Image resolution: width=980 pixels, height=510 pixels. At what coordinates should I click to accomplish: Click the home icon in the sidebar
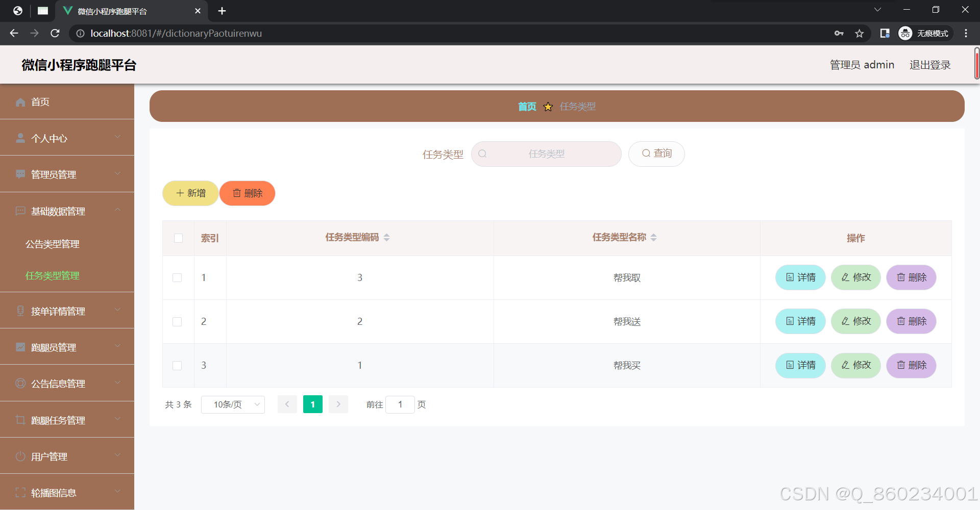point(20,102)
